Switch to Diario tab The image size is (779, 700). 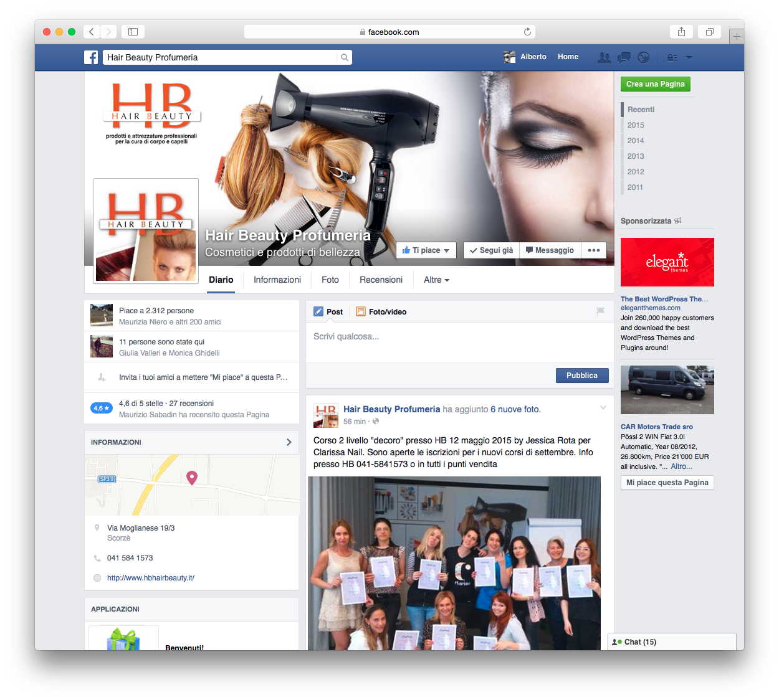point(221,280)
